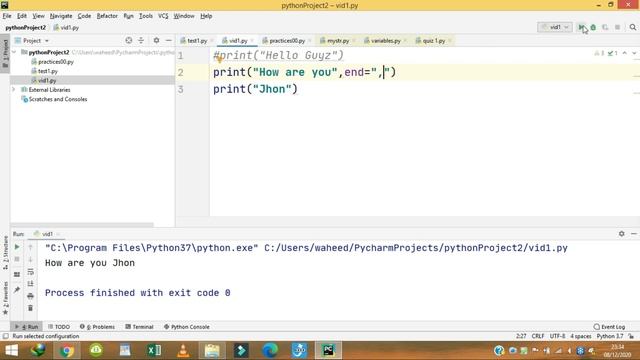
Task: Toggle the Run tool window button
Action: (x=26, y=327)
